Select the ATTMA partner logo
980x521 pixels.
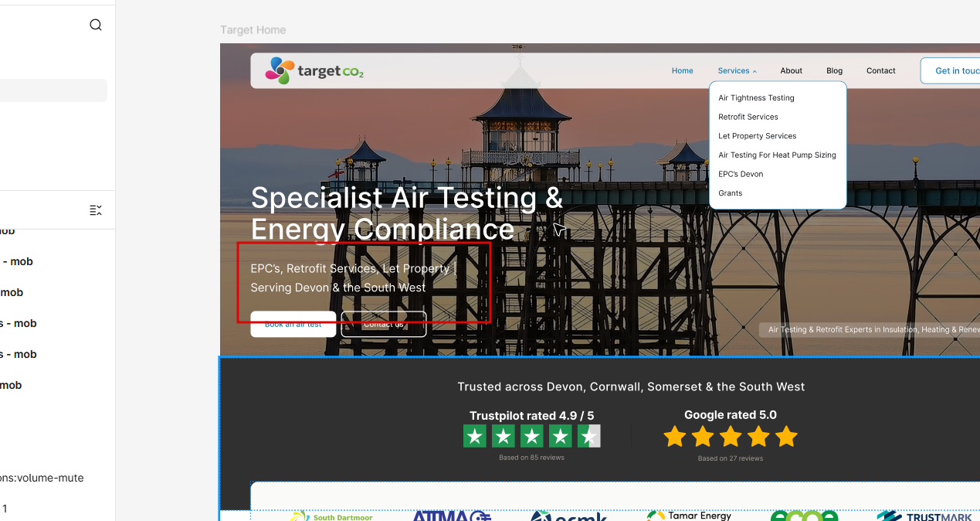452,516
